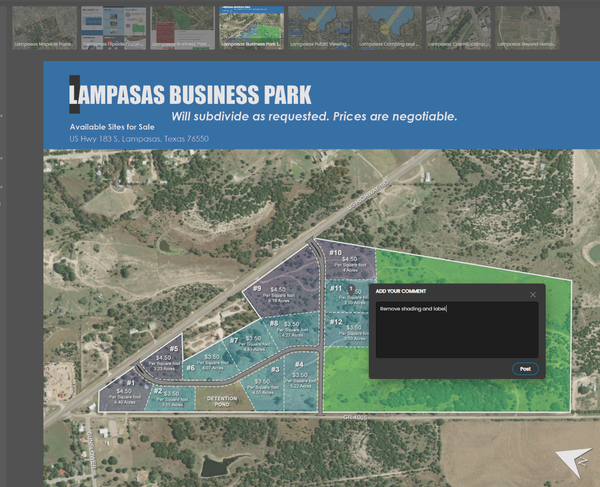Open Lampasas Mapside Poster thumbnail
Image resolution: width=600 pixels, height=487 pixels.
[x=45, y=28]
